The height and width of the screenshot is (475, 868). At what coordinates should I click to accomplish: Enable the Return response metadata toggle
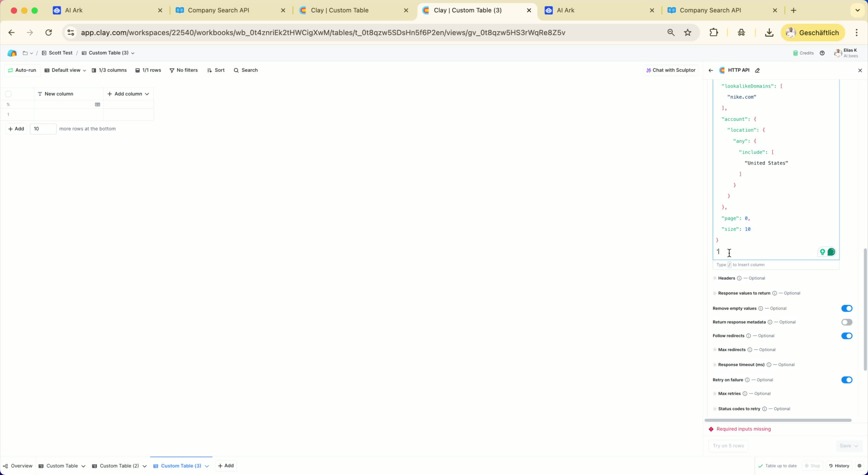tap(847, 322)
